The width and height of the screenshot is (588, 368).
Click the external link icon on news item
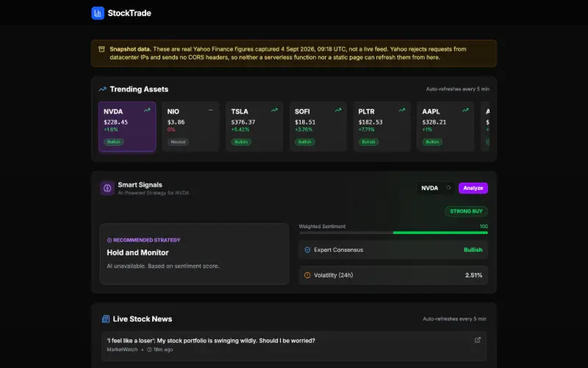(477, 340)
